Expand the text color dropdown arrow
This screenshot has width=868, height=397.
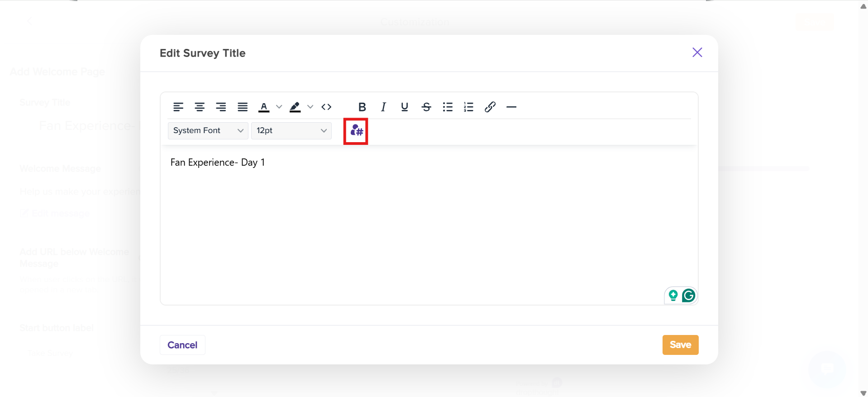279,107
